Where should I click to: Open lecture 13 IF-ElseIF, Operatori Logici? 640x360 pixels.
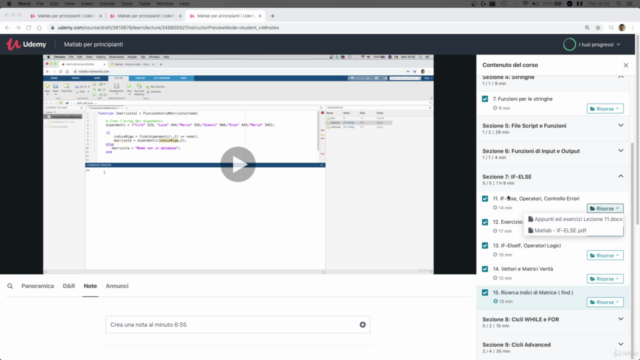pyautogui.click(x=527, y=246)
